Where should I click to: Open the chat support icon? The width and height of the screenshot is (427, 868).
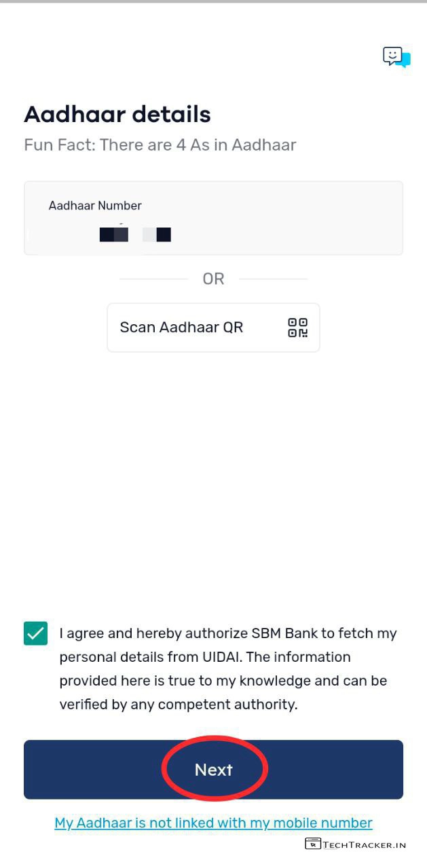tap(396, 57)
